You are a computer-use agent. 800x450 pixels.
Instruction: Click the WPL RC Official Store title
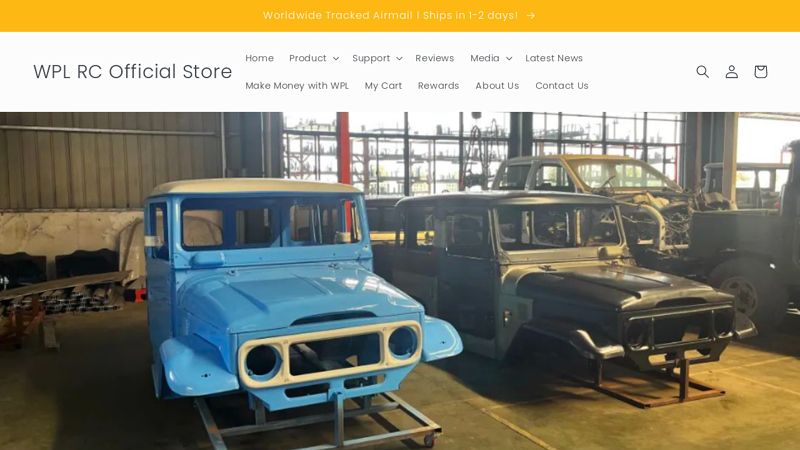click(133, 71)
